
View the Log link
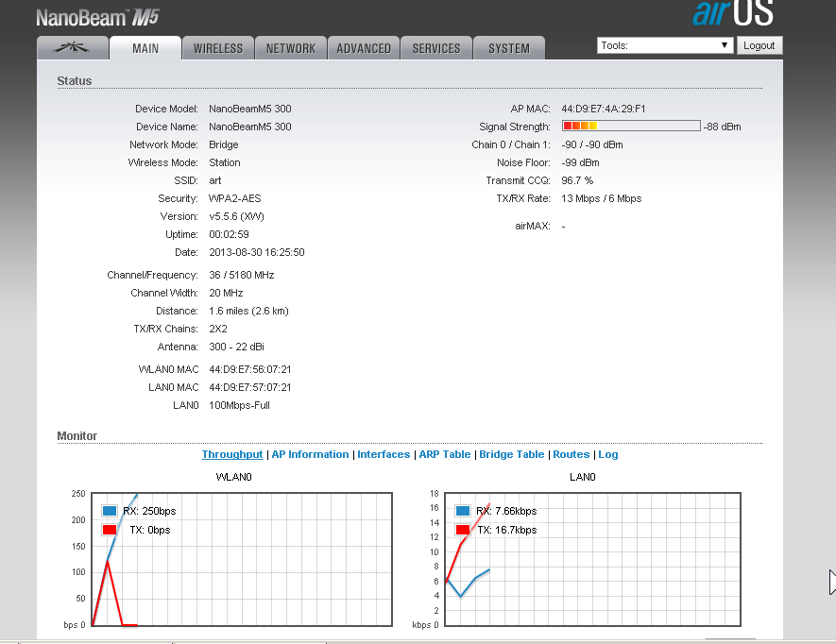[607, 454]
